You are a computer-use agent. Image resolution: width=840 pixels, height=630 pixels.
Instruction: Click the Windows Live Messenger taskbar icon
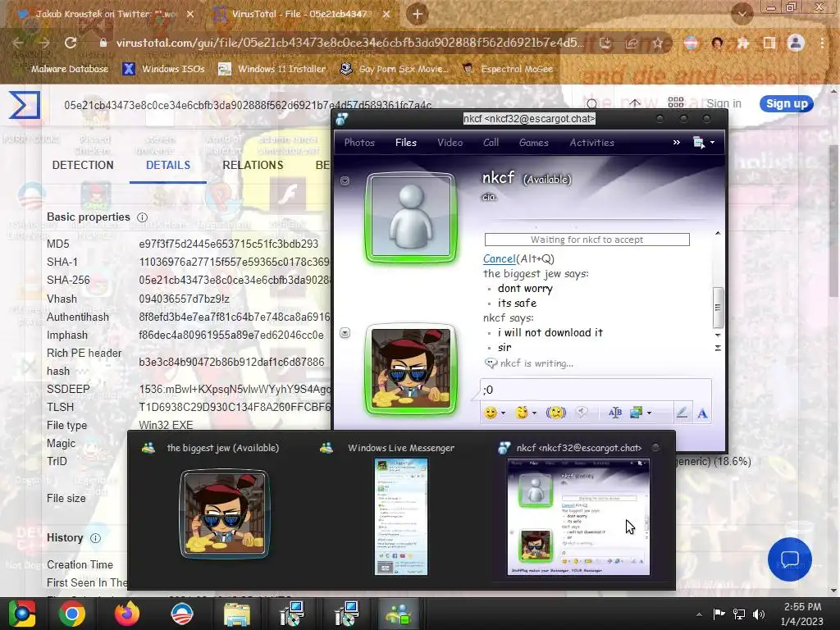click(398, 614)
